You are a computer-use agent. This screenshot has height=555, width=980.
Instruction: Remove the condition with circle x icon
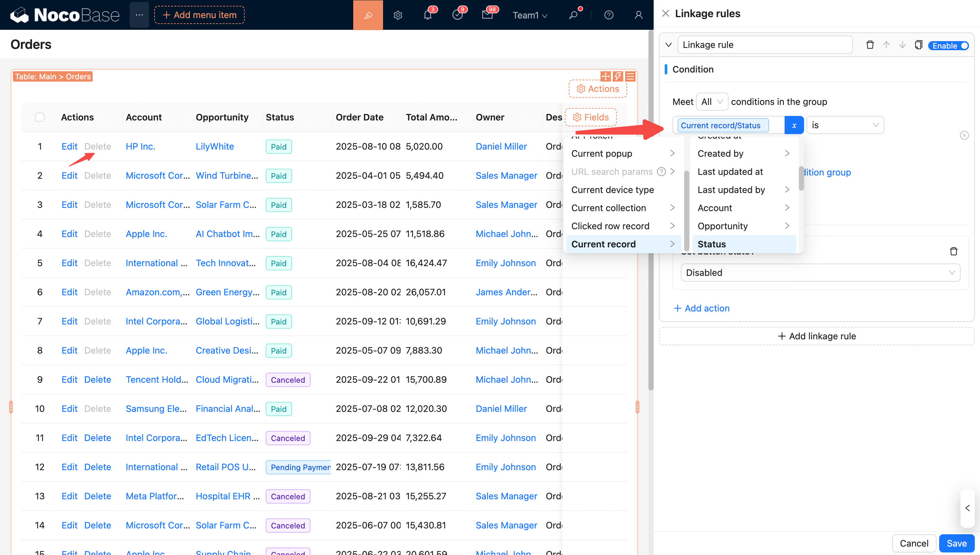964,135
